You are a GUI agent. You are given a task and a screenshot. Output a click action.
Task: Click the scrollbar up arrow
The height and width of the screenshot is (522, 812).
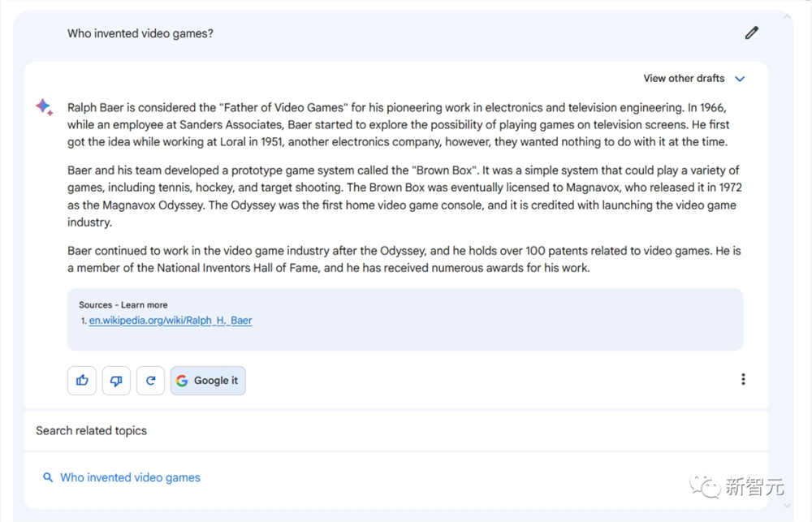(x=787, y=16)
